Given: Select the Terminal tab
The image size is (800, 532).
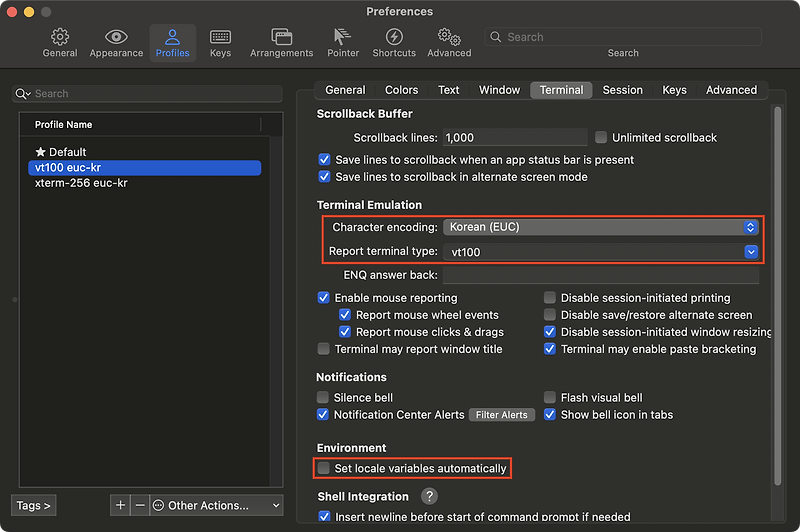Looking at the screenshot, I should 561,90.
